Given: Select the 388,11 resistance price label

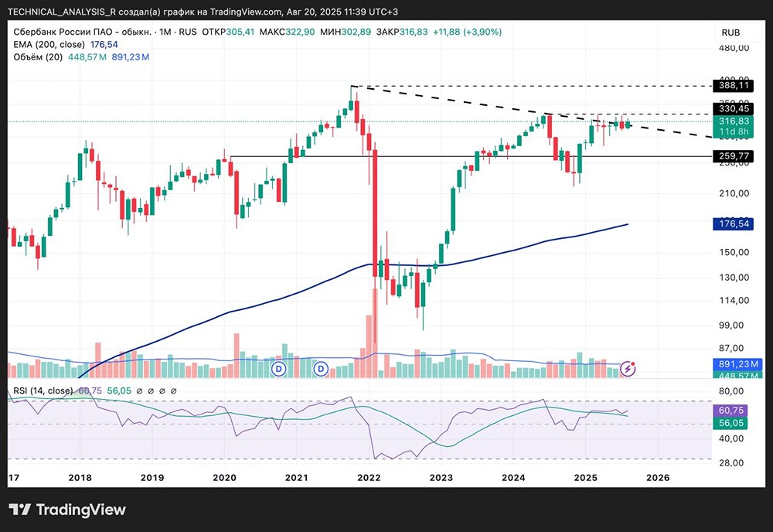Looking at the screenshot, I should pyautogui.click(x=734, y=86).
